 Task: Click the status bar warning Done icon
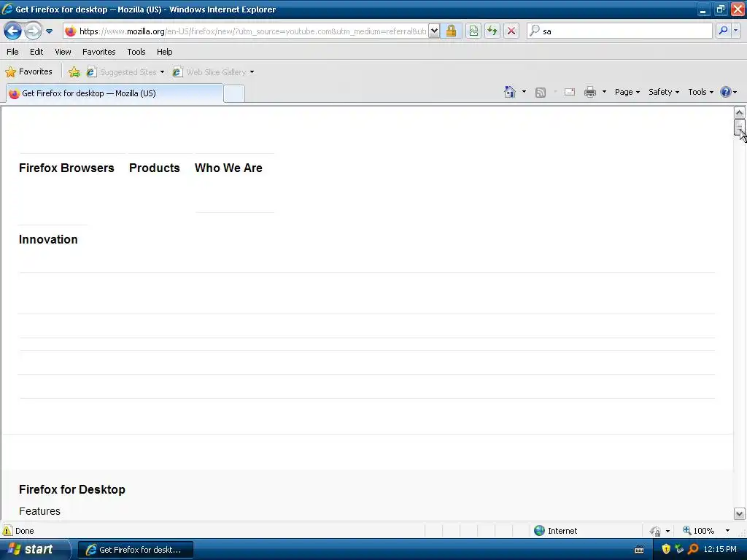7,531
